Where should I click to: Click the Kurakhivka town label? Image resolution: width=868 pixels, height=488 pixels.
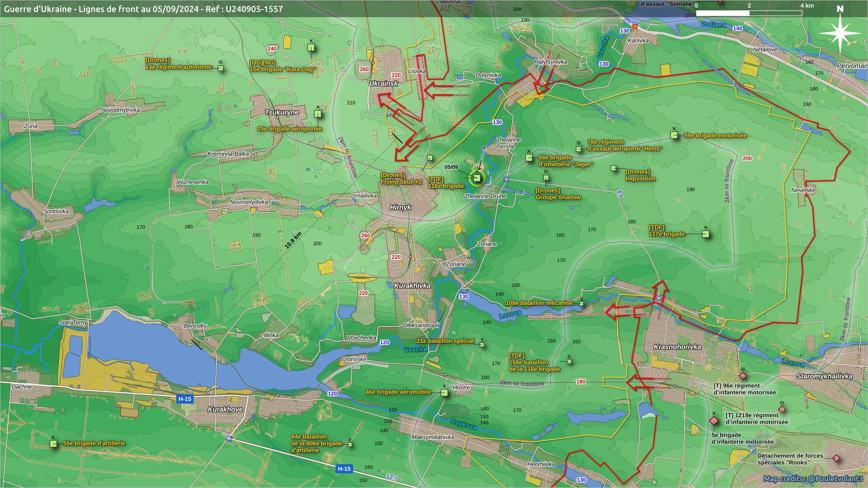tap(412, 286)
